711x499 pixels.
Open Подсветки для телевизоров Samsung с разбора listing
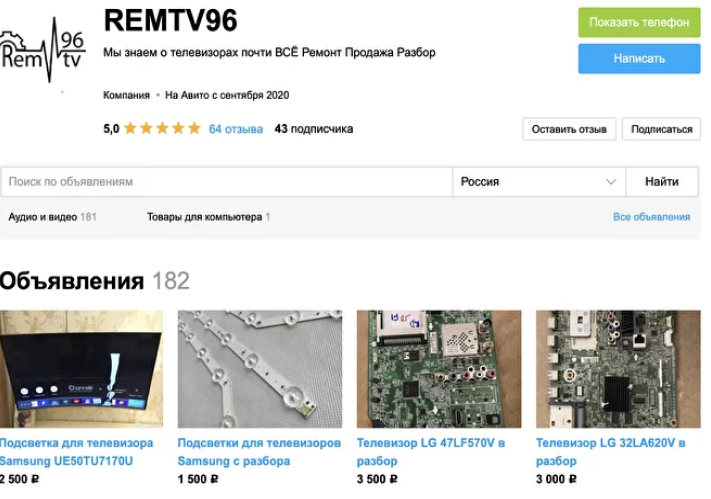coord(259,452)
